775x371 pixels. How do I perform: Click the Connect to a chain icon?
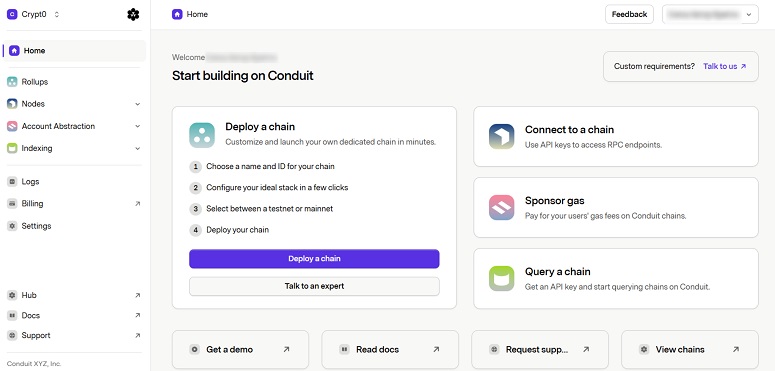[502, 136]
